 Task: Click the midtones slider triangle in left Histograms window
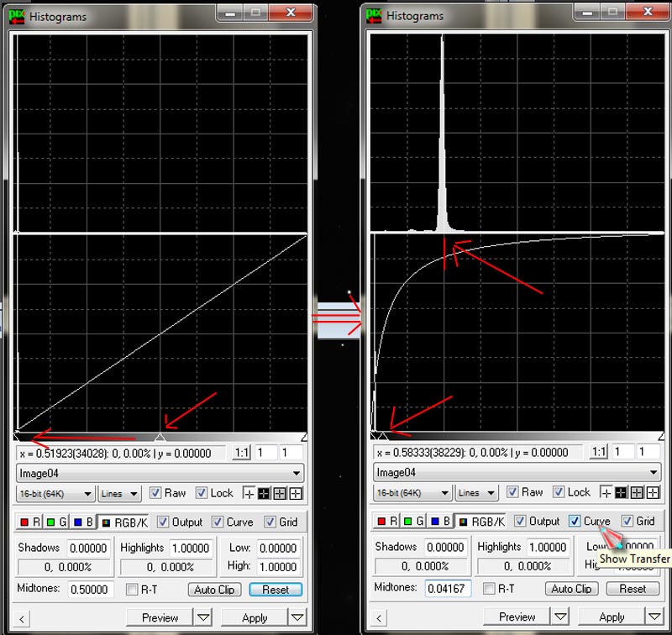tap(160, 436)
